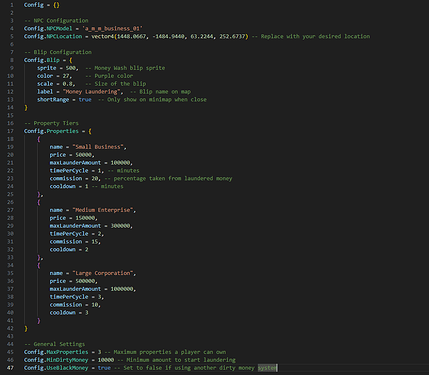Click the vector4 coordinates on line 5
The width and height of the screenshot is (429, 375).
click(170, 36)
